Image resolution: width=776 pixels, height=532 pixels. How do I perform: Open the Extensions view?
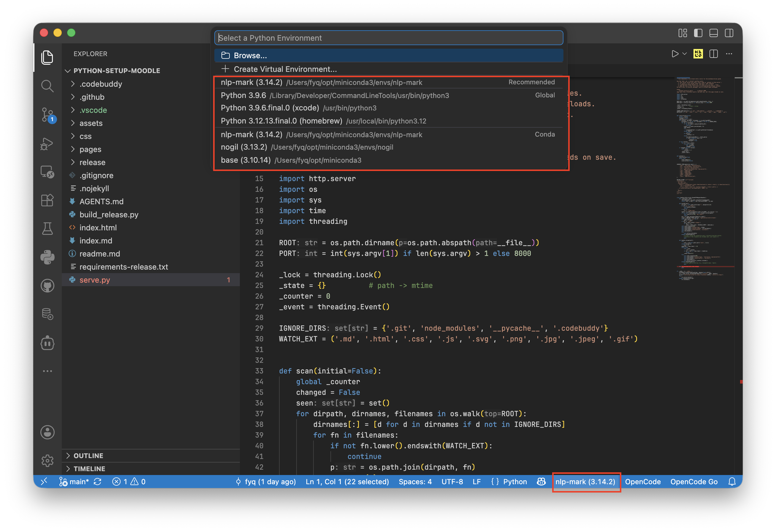tap(47, 200)
